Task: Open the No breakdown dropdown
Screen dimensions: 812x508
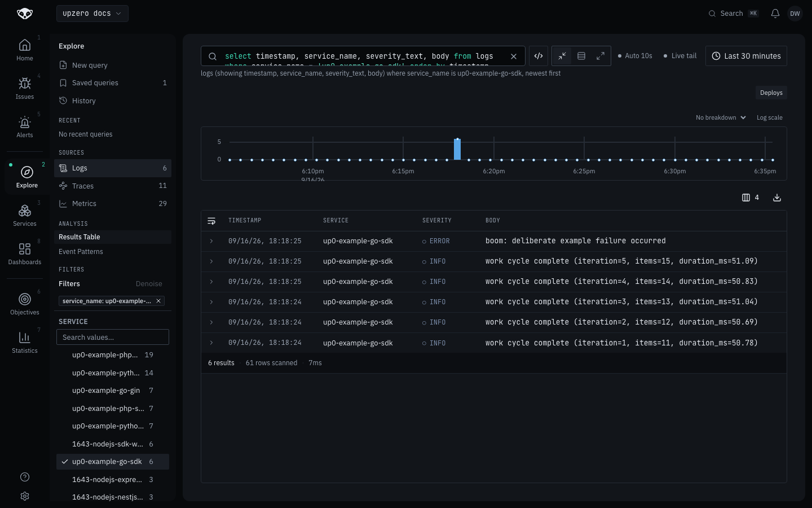Action: tap(721, 117)
